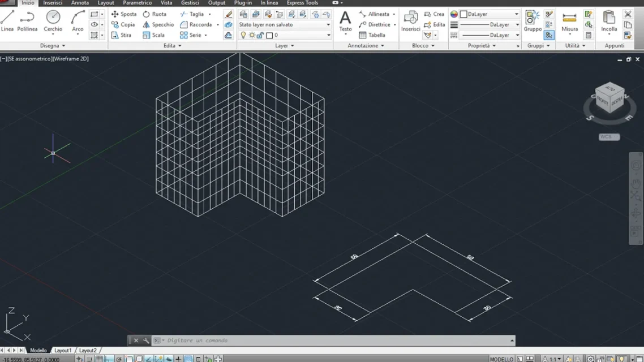Screen dimensions: 644x362
Task: Click the cut scissors icon in Appunti
Action: pos(628,14)
